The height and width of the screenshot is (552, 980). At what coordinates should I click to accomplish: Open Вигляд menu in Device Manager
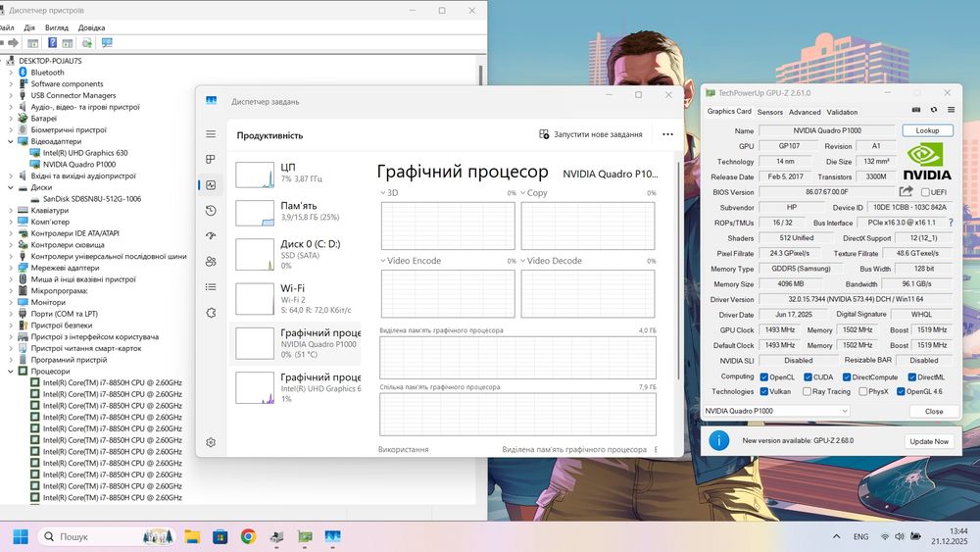click(56, 27)
